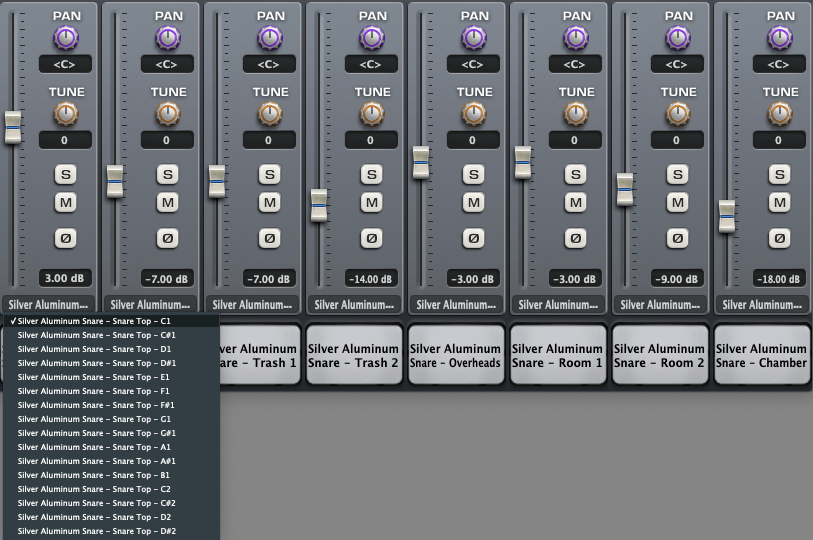813x540 pixels.
Task: Click the PAN knob on the Chamber channel
Action: click(x=780, y=38)
